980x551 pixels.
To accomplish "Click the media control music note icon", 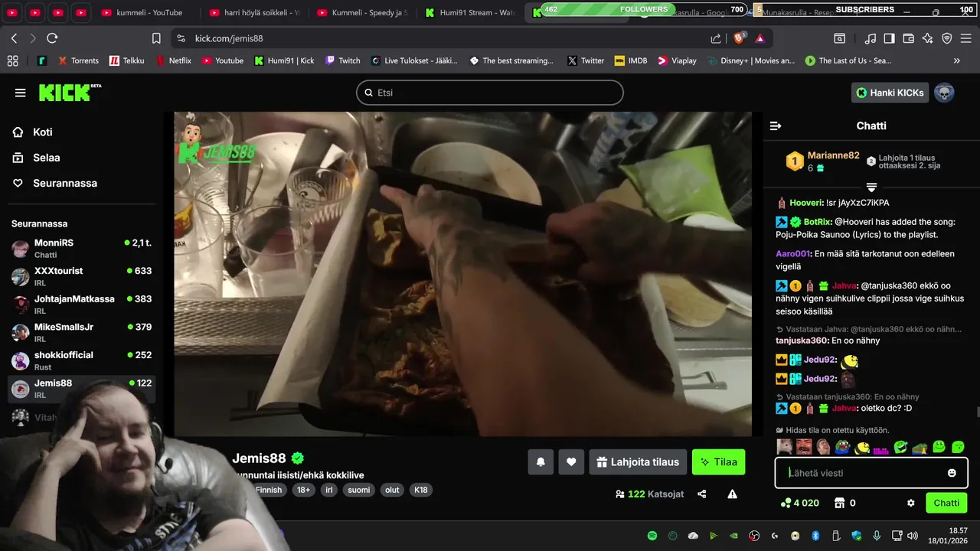I will 870,38.
